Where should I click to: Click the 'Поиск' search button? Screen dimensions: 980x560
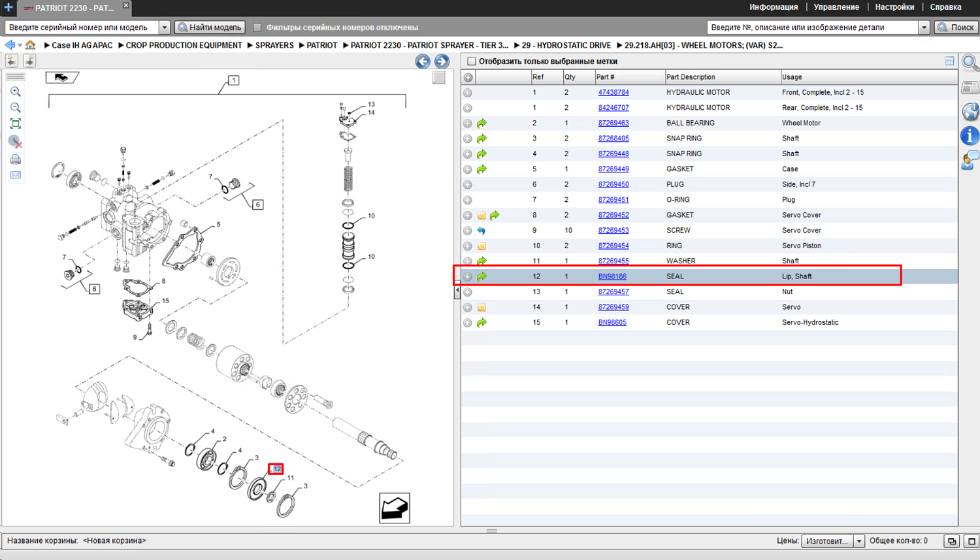(x=956, y=27)
